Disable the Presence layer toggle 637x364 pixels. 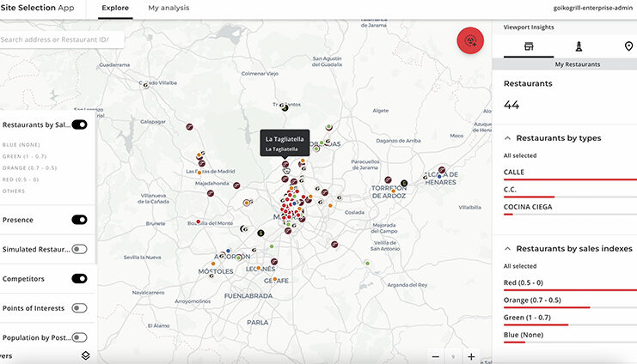[x=79, y=220]
